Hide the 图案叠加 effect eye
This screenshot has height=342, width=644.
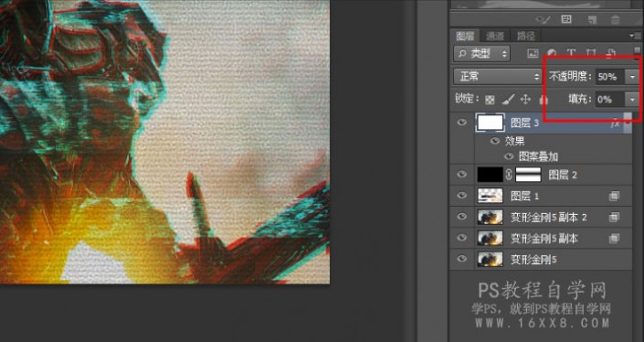509,156
